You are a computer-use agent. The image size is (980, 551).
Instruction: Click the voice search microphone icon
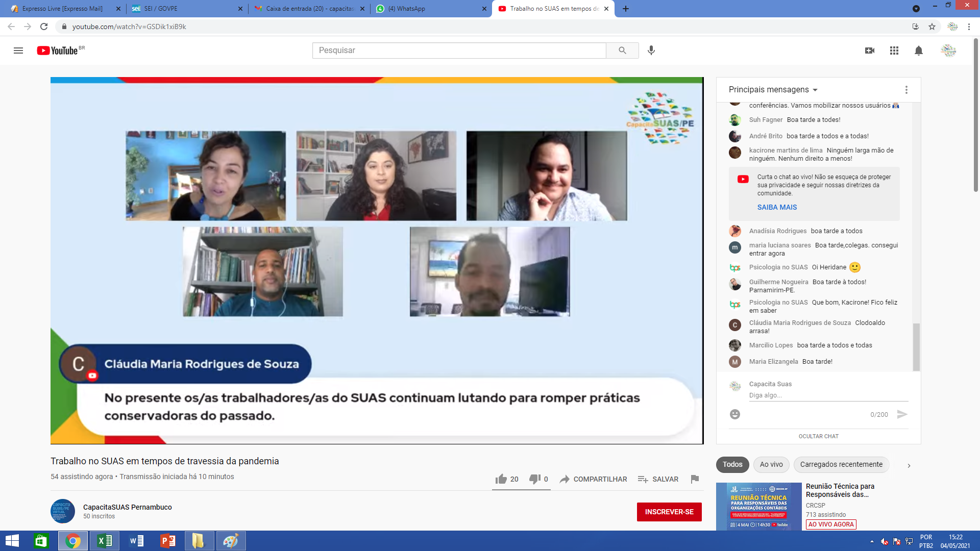pyautogui.click(x=651, y=51)
